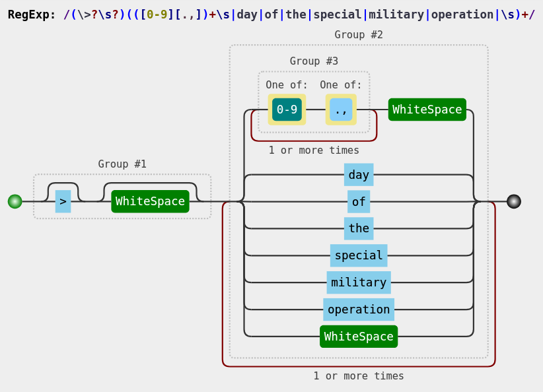The image size is (543, 392).
Task: Click the dark gray end node circle
Action: [x=513, y=201]
